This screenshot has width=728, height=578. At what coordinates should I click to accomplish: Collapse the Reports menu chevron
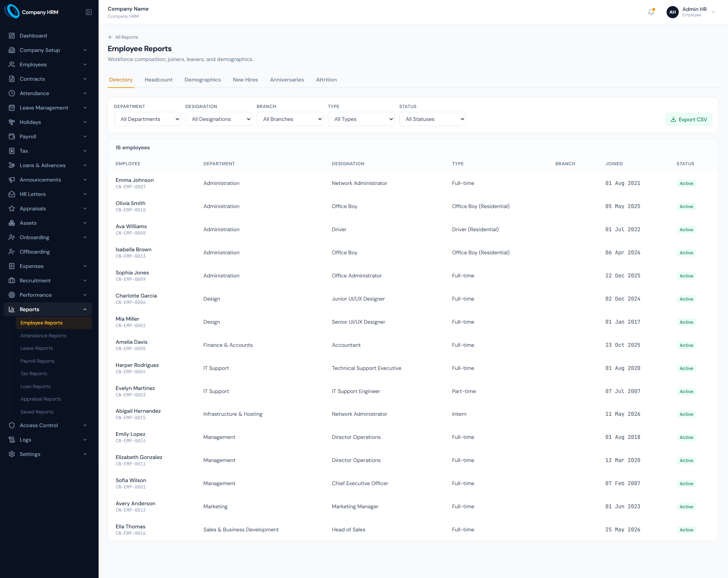click(85, 309)
